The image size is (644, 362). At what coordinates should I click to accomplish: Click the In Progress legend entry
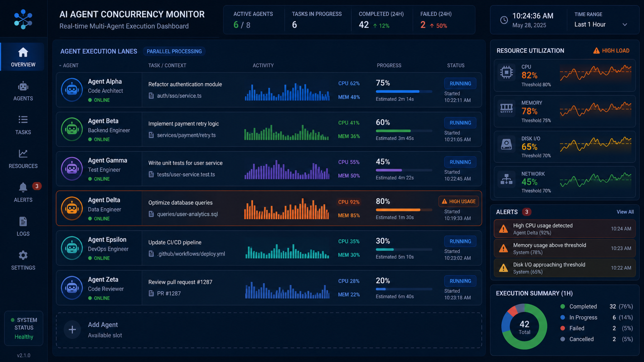coord(597,317)
